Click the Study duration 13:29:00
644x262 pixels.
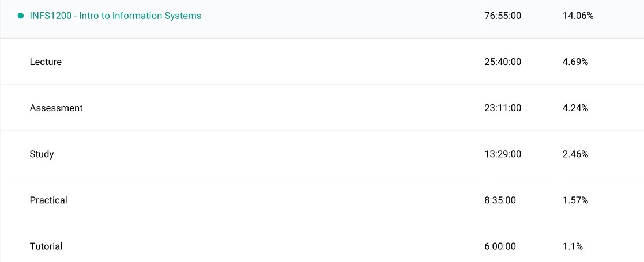pyautogui.click(x=503, y=154)
